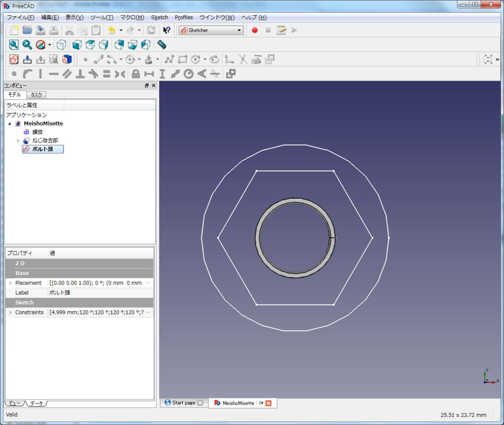Switch to the ビュー property tab
504x425 pixels.
tap(15, 403)
